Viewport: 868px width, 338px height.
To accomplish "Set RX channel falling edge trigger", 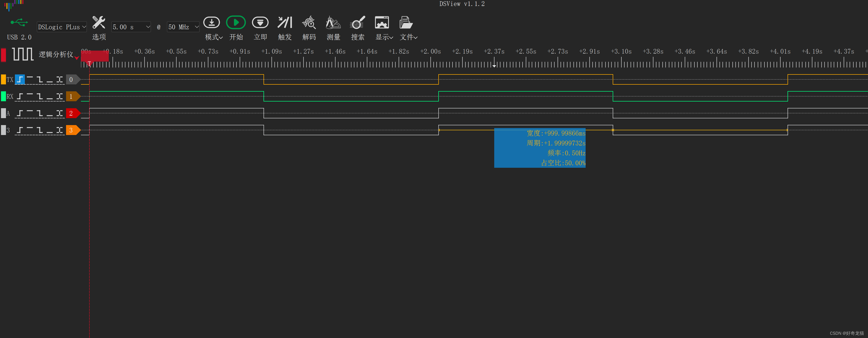I will click(x=40, y=96).
